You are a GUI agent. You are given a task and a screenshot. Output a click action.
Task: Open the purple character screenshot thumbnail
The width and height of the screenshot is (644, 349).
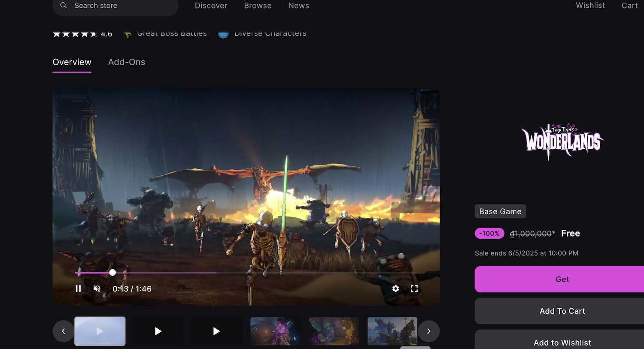(275, 331)
